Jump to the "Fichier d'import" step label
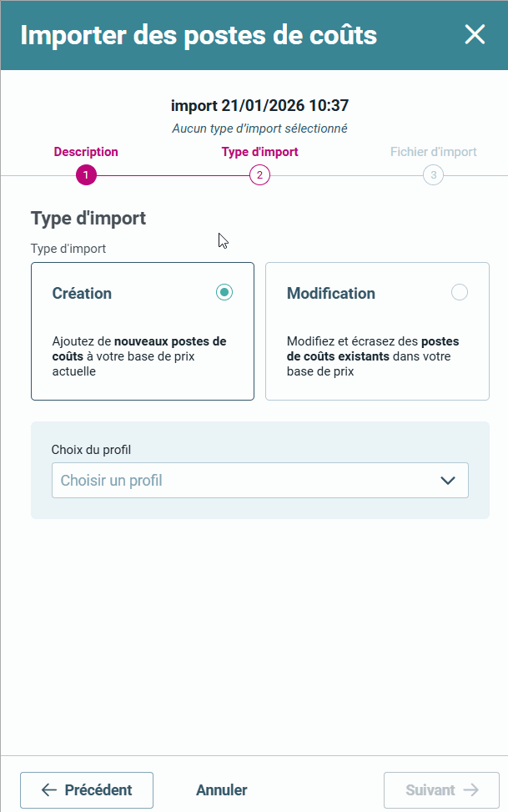This screenshot has height=812, width=508. click(x=433, y=152)
